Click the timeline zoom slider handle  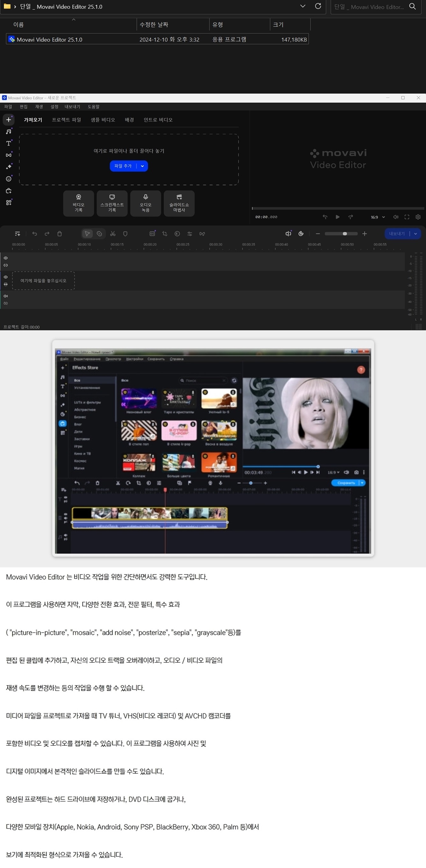[x=345, y=233]
